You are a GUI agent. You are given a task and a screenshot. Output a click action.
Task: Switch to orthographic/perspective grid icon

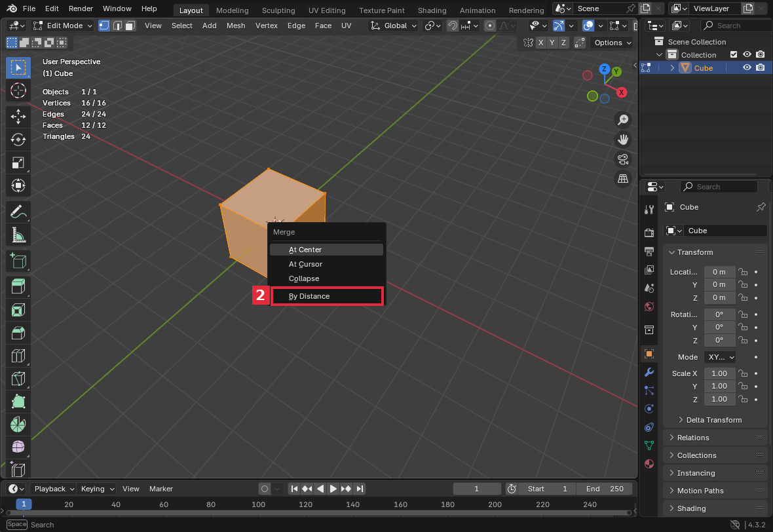pyautogui.click(x=623, y=178)
